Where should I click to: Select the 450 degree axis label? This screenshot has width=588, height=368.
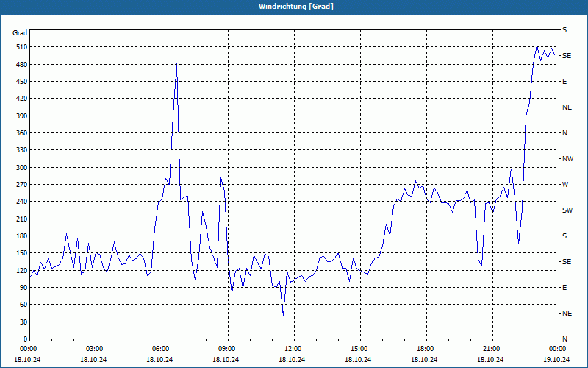tap(22, 82)
